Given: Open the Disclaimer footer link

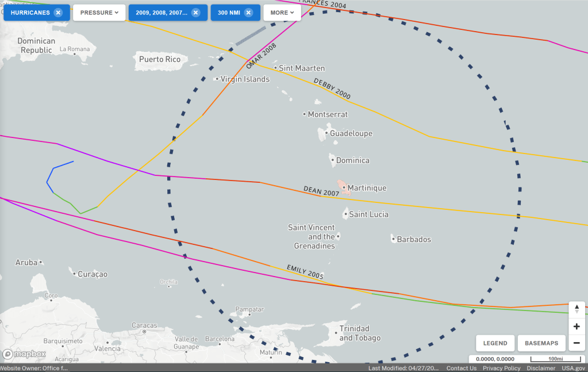Looking at the screenshot, I should pyautogui.click(x=541, y=368).
